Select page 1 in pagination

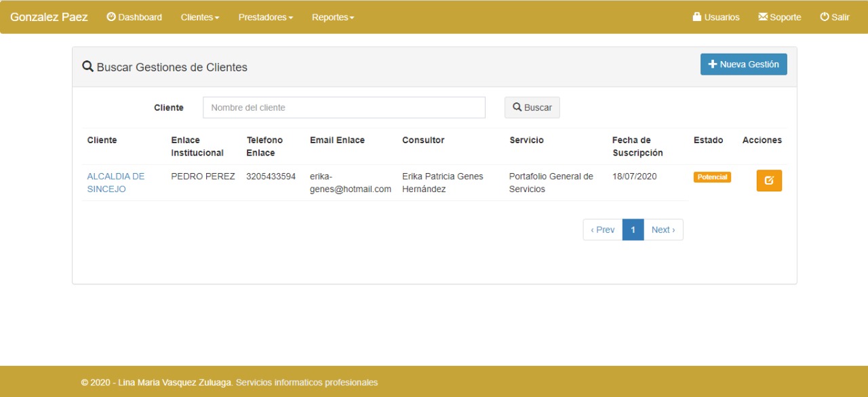(x=633, y=229)
